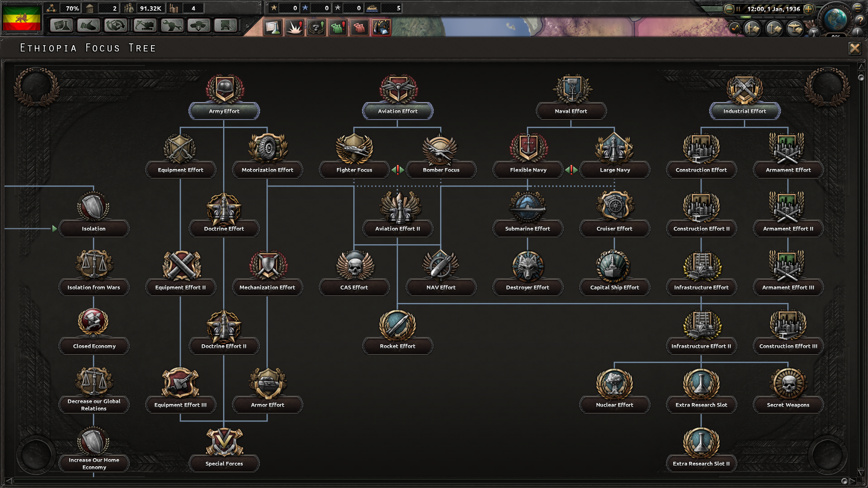Click the 91.32K manpower value
This screenshot has height=488, width=868.
[151, 8]
